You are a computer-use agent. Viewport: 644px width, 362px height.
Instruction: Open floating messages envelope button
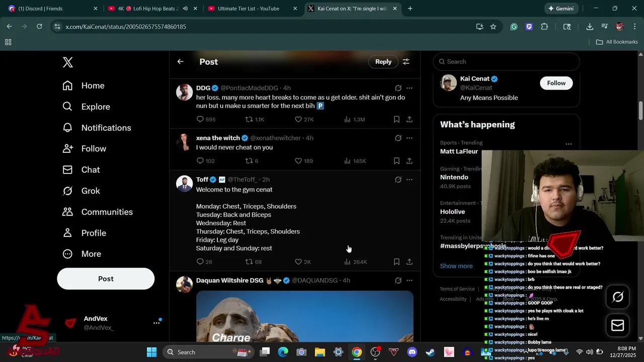click(617, 325)
